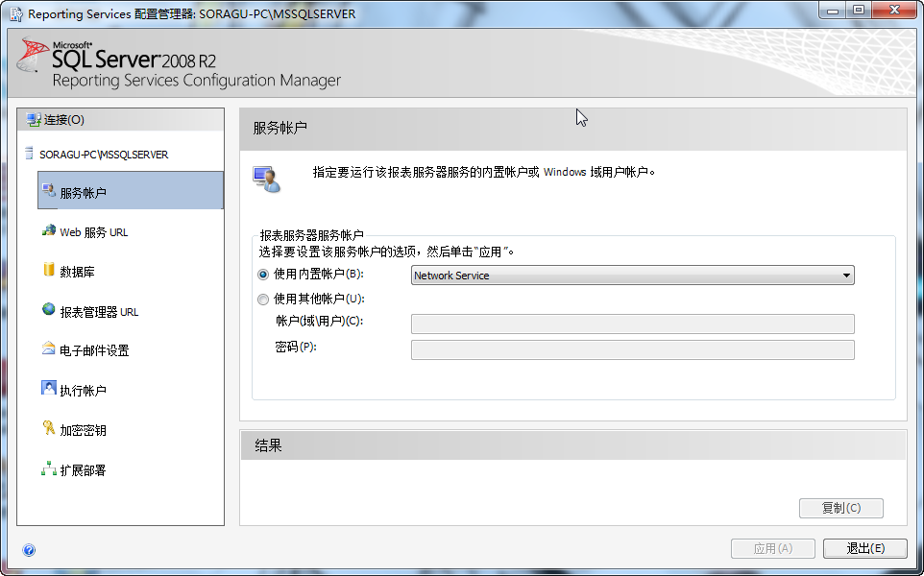Click the 帐户(域\用户)(C) input field
The height and width of the screenshot is (576, 924).
click(x=632, y=324)
